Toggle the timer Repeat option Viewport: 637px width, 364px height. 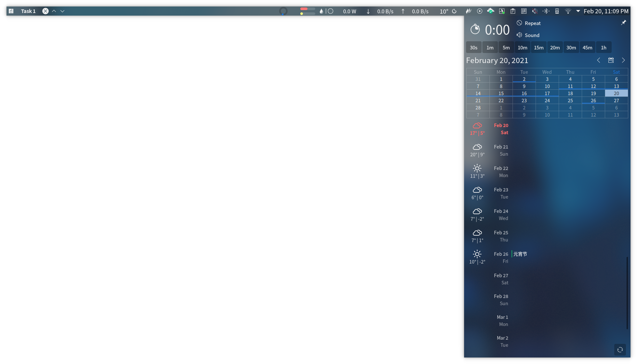point(529,23)
